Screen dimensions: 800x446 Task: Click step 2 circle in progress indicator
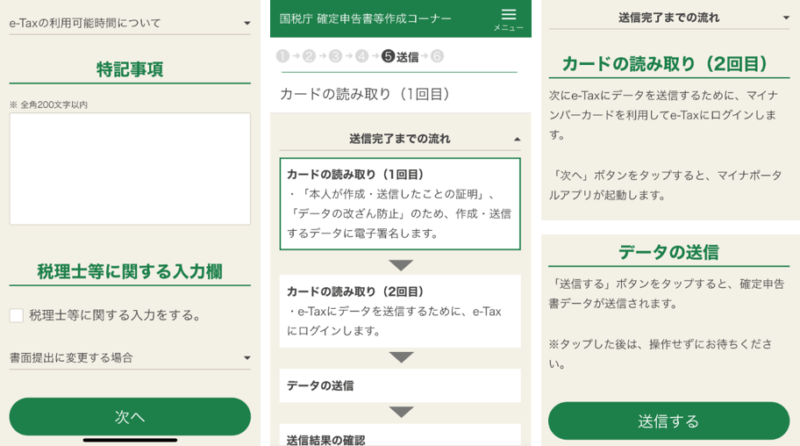[x=309, y=56]
